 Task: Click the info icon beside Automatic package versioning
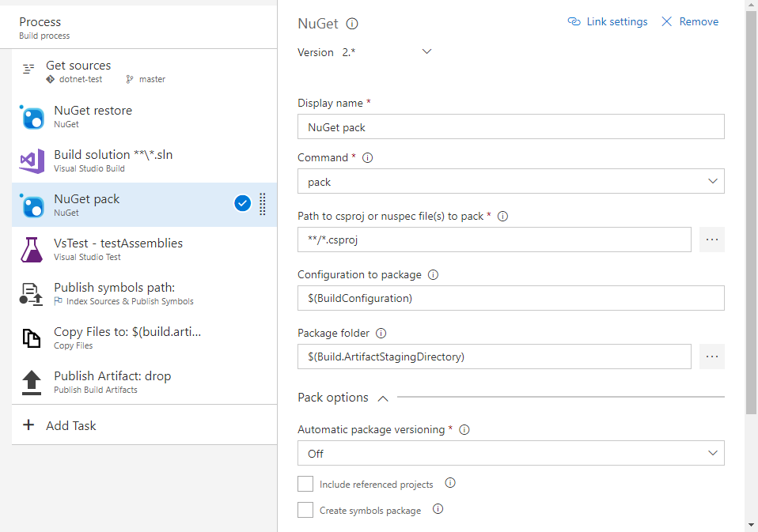click(x=464, y=429)
